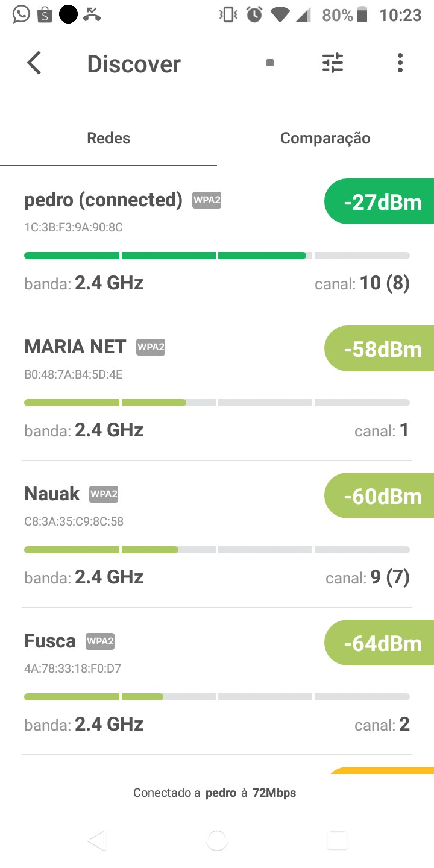Tap the -58dBm signal badge
Screen dimensions: 434x868
point(382,349)
